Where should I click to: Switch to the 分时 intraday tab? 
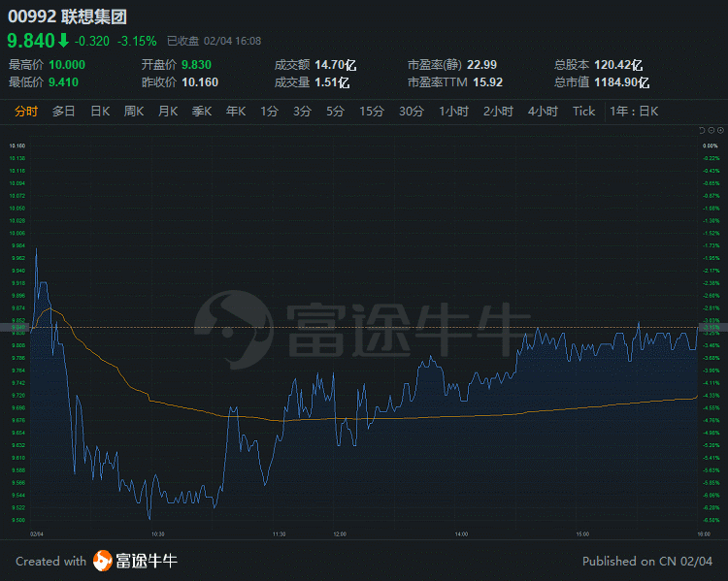click(26, 112)
